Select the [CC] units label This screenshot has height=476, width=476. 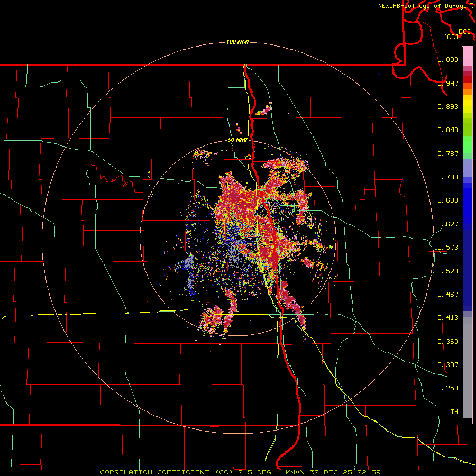[452, 36]
